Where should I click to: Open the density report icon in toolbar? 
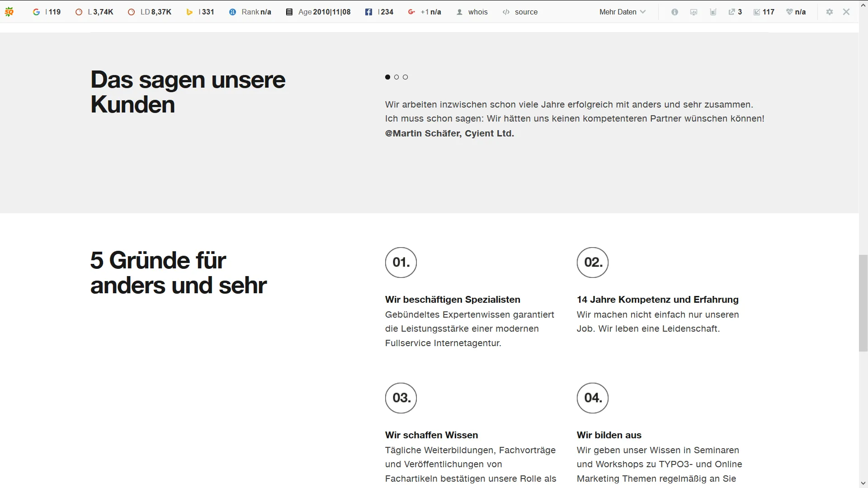[x=713, y=12]
